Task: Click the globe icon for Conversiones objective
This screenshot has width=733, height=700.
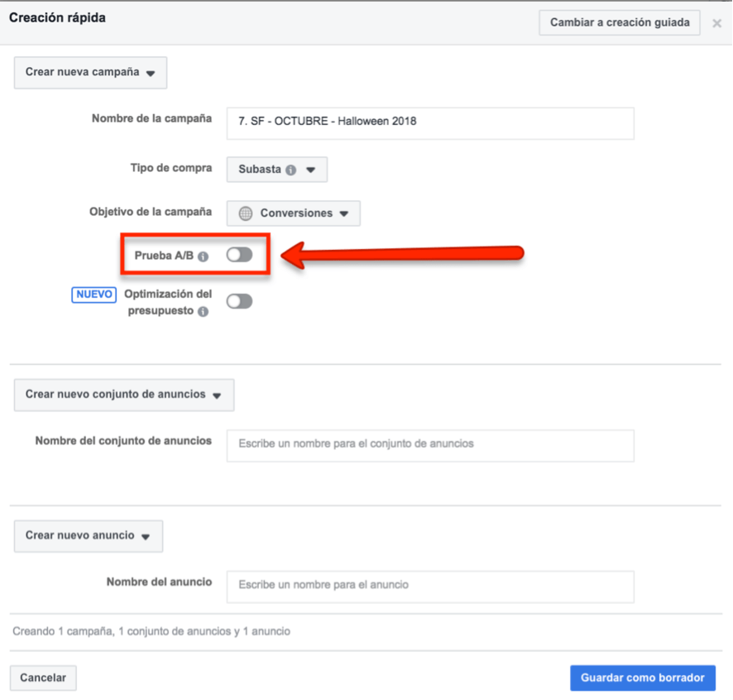Action: tap(246, 213)
